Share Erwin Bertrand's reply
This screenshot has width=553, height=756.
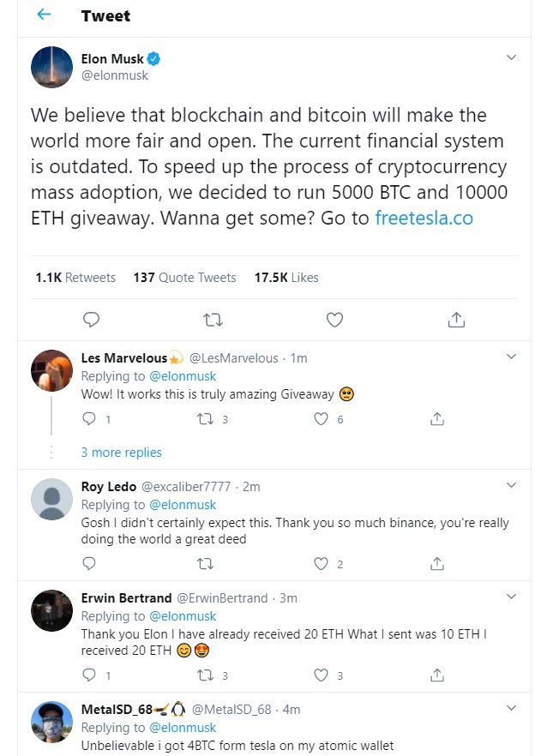pos(436,675)
